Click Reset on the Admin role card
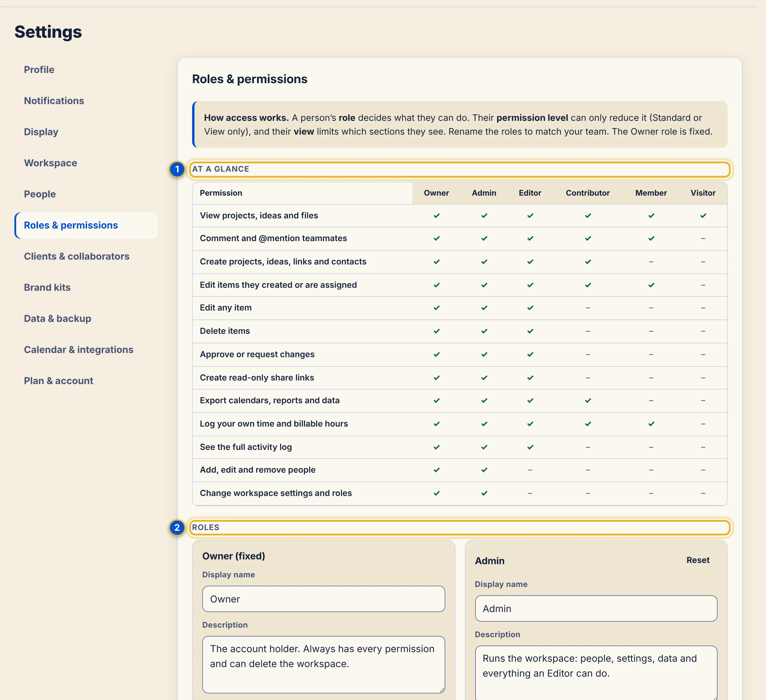The image size is (766, 700). point(697,560)
